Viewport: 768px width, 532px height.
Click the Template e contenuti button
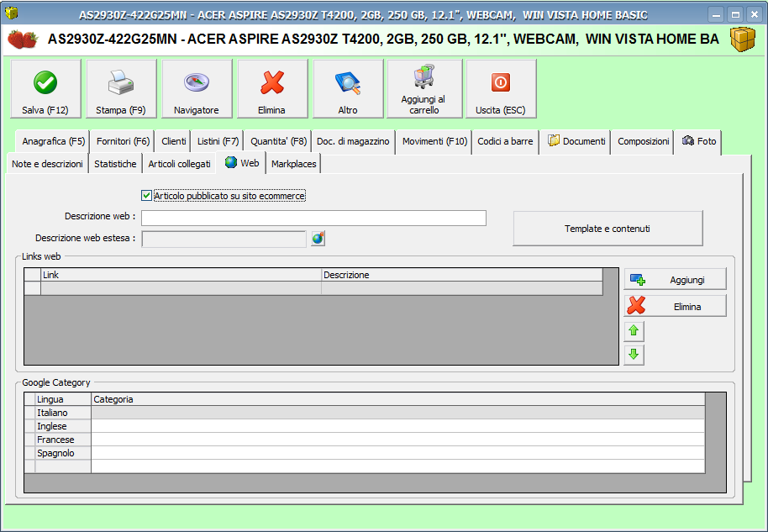pos(608,229)
